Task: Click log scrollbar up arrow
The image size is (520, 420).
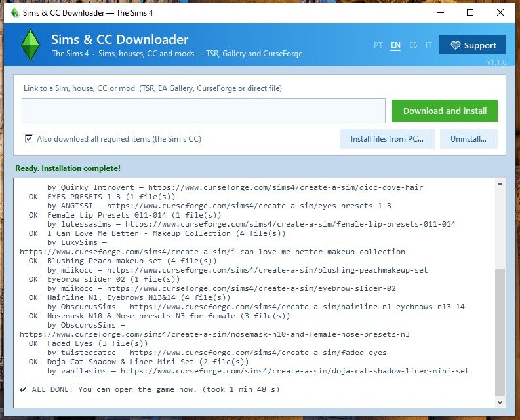Action: coord(500,184)
